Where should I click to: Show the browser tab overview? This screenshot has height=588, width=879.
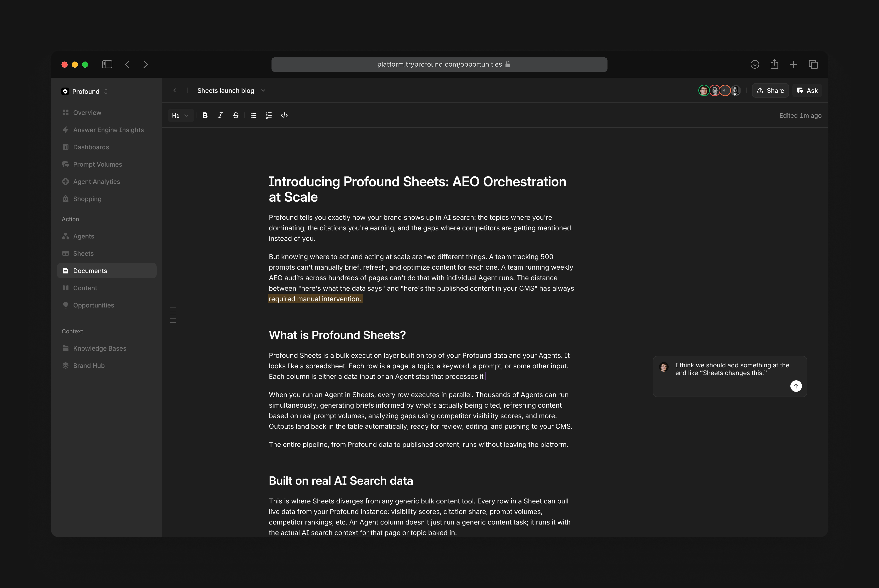813,65
